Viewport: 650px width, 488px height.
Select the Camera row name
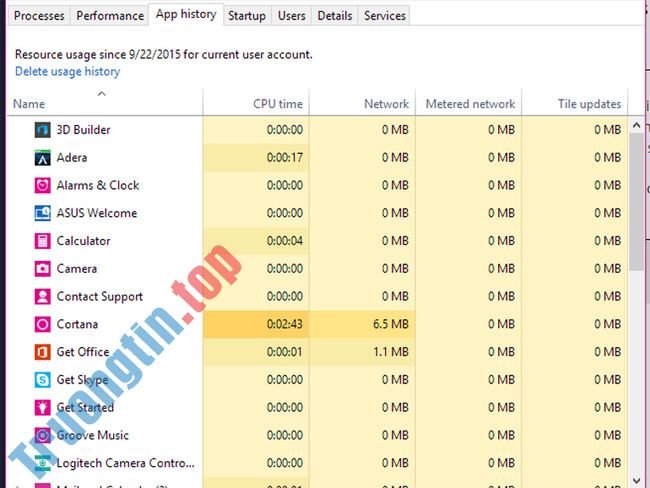coord(77,269)
